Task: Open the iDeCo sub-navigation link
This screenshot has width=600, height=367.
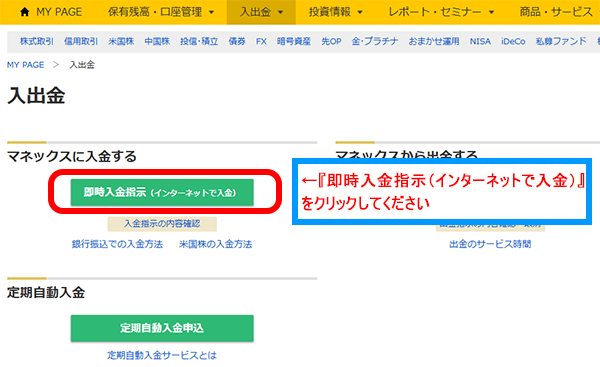Action: tap(513, 41)
